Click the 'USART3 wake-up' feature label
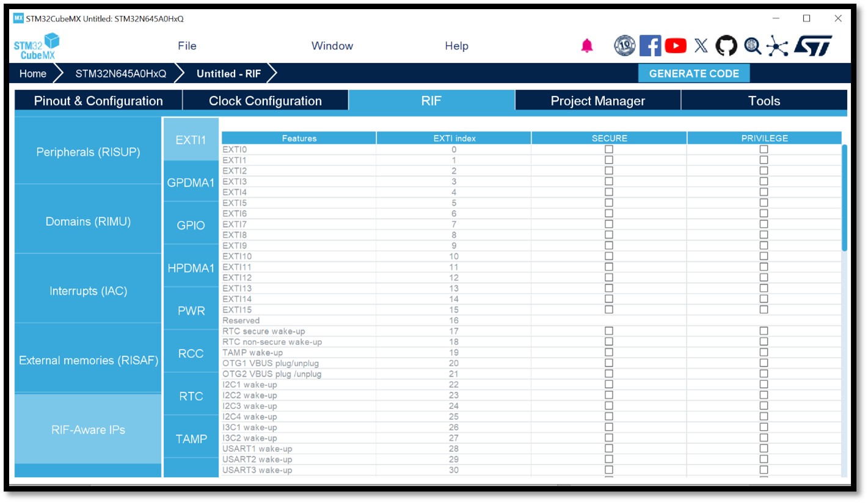This screenshot has height=503, width=868. [x=257, y=470]
